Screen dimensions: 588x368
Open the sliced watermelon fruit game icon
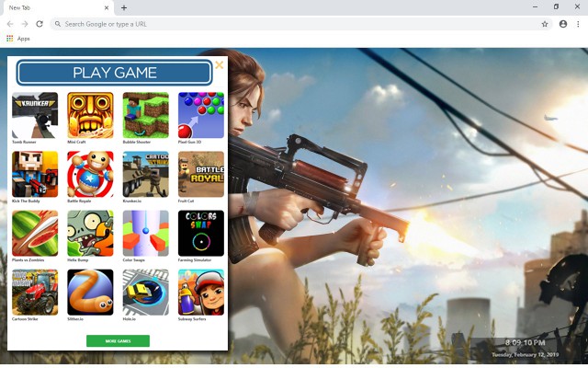pos(35,233)
